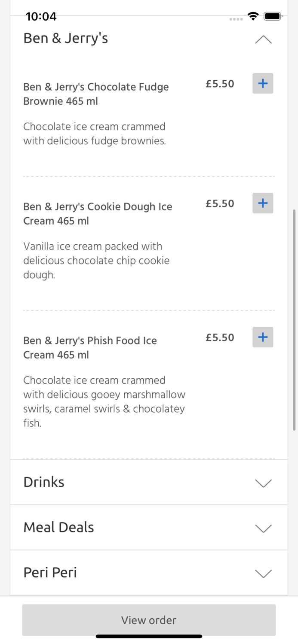Open the Drinks category heading
298x644 pixels.
pyautogui.click(x=44, y=482)
